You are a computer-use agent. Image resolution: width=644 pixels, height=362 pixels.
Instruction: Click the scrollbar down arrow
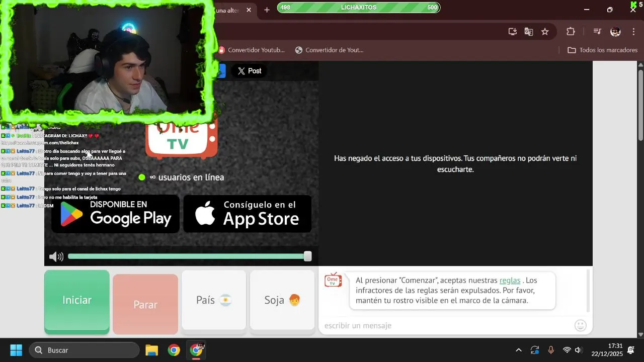pyautogui.click(x=640, y=334)
